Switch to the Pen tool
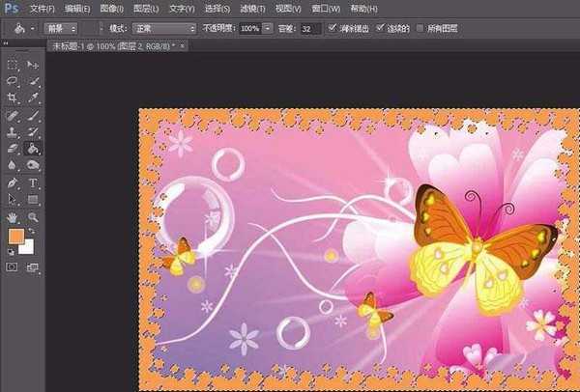 pyautogui.click(x=13, y=182)
